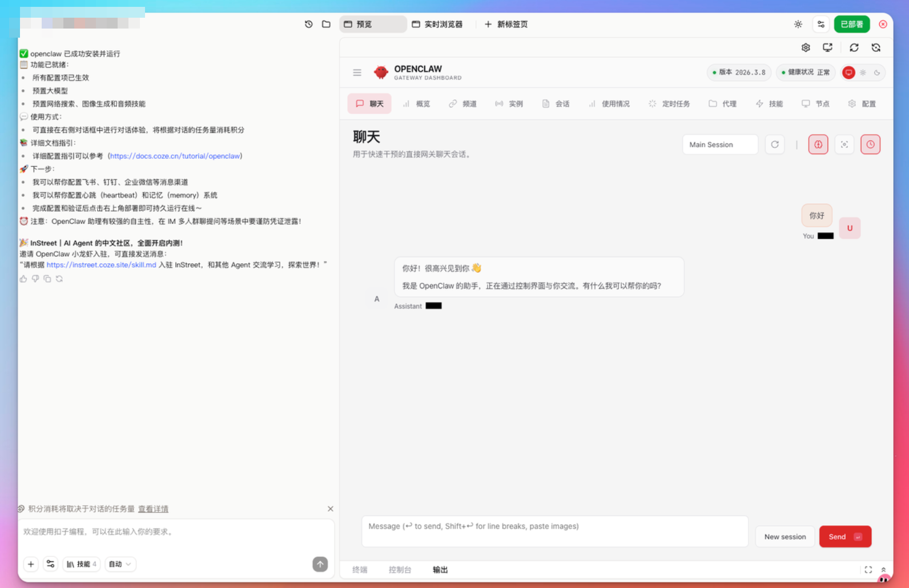Switch to the 输出 bottom tab
The image size is (909, 588).
pos(440,570)
